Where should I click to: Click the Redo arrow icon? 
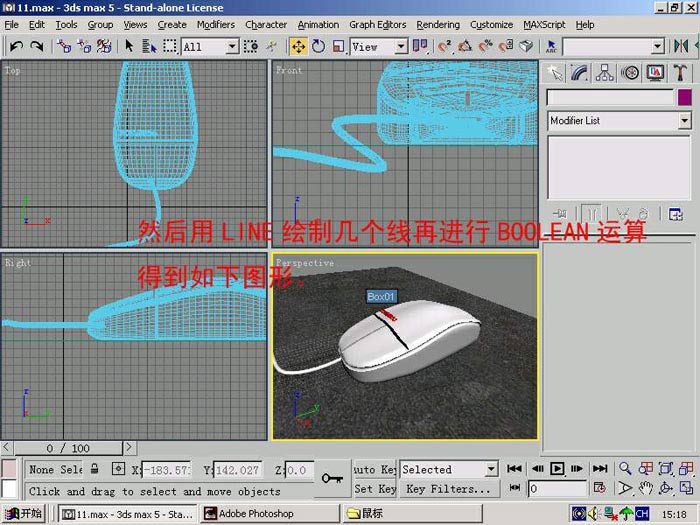(37, 46)
